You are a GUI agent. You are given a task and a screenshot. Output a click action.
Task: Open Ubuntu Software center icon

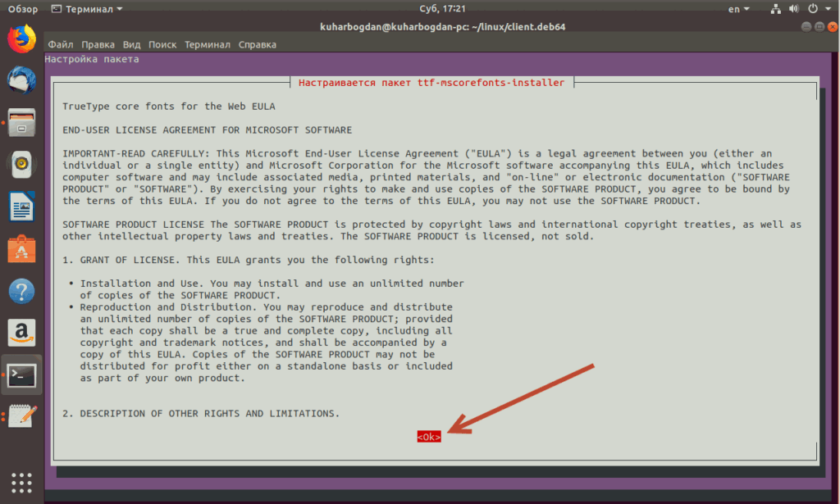pyautogui.click(x=22, y=248)
